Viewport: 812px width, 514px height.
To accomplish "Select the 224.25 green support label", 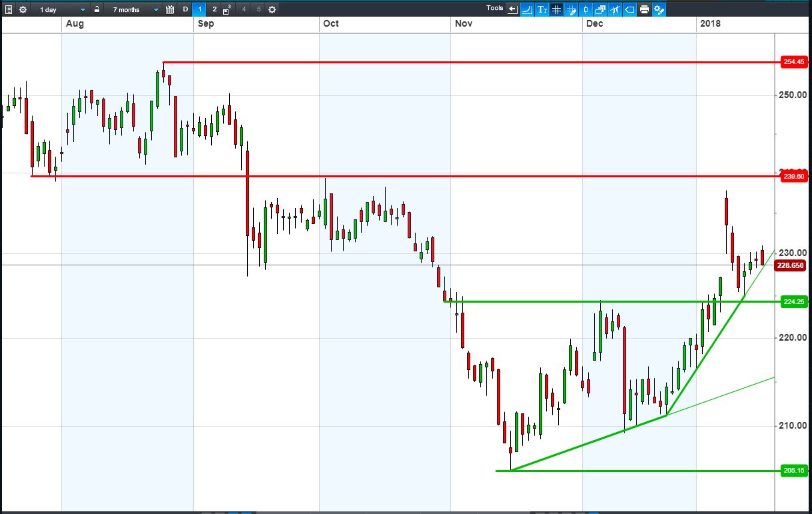I will (793, 301).
